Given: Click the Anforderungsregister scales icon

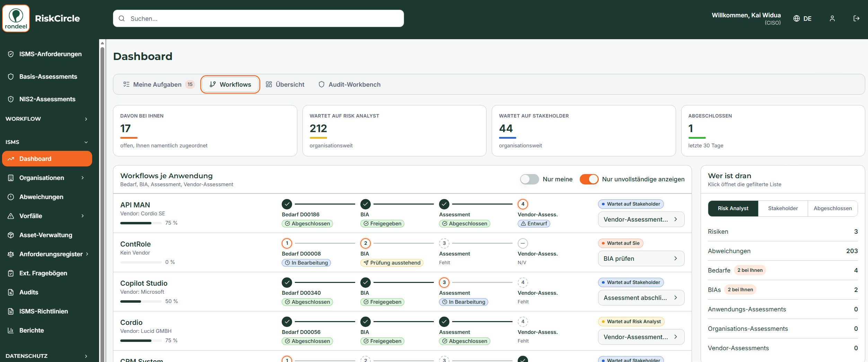Looking at the screenshot, I should (x=11, y=254).
